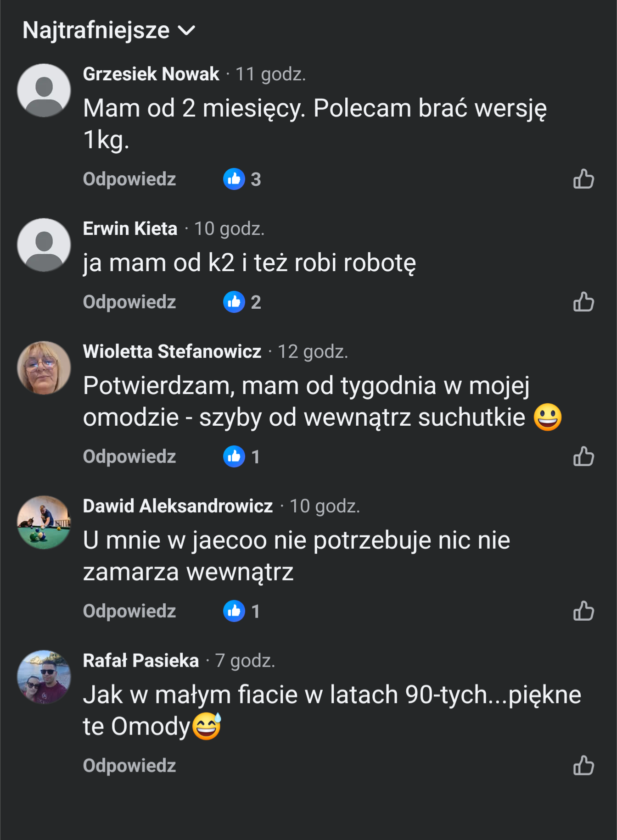This screenshot has height=840, width=617.
Task: Like Rafał Pasieka's comment with thumbs-up outline
Action: coord(583,766)
